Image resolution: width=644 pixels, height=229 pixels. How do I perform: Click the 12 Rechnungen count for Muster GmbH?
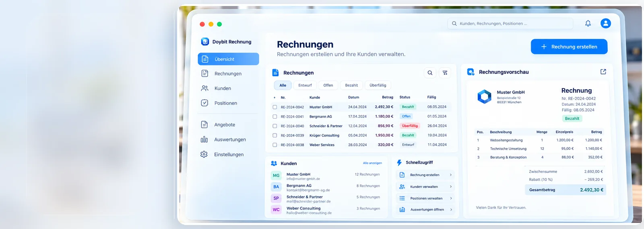367,174
